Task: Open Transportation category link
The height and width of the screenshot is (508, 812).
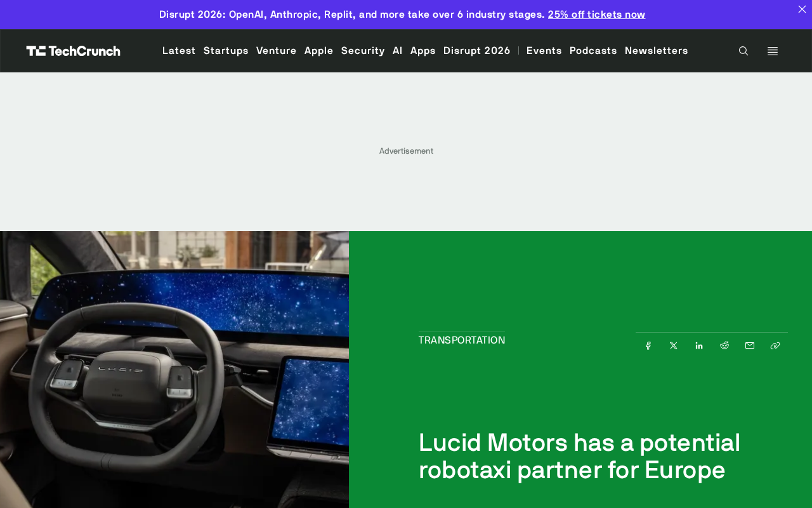Action: [x=462, y=340]
